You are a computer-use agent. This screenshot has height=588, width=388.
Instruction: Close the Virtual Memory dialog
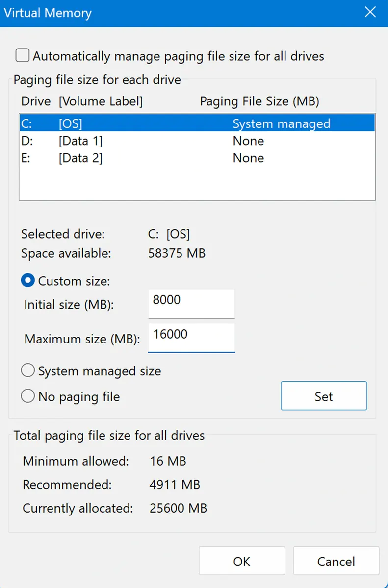point(370,12)
